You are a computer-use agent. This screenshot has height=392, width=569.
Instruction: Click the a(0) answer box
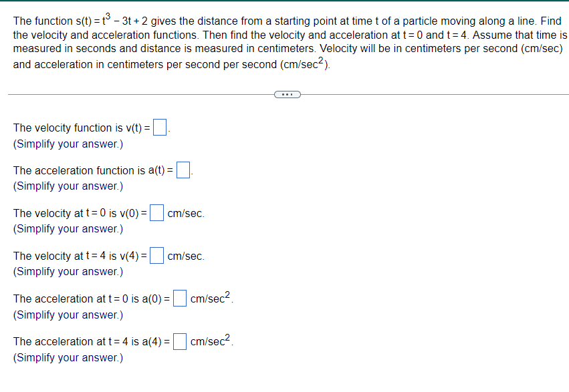(179, 298)
